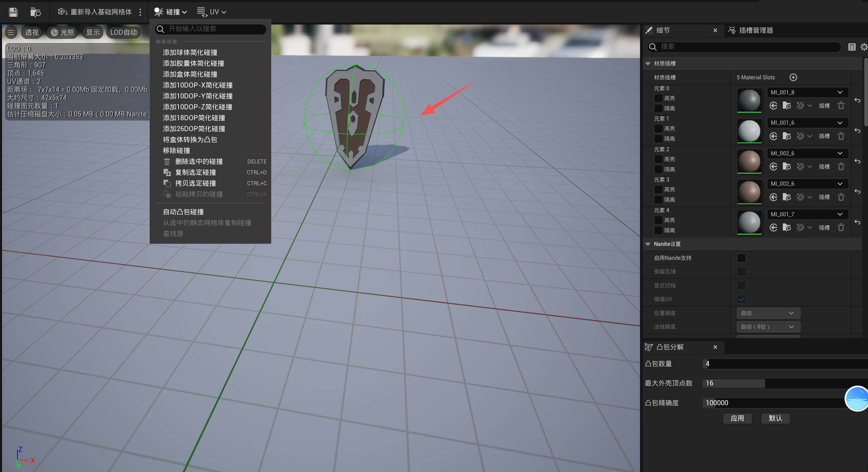Viewport: 868px width, 472px height.
Task: Collapse the Nanite settings section
Action: point(648,244)
